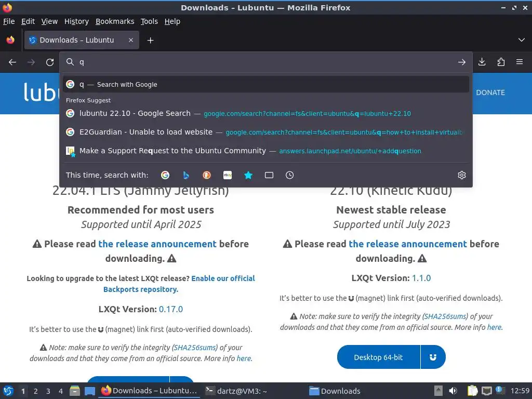Image resolution: width=532 pixels, height=399 pixels.
Task: Go back using the back arrow
Action: click(x=12, y=62)
